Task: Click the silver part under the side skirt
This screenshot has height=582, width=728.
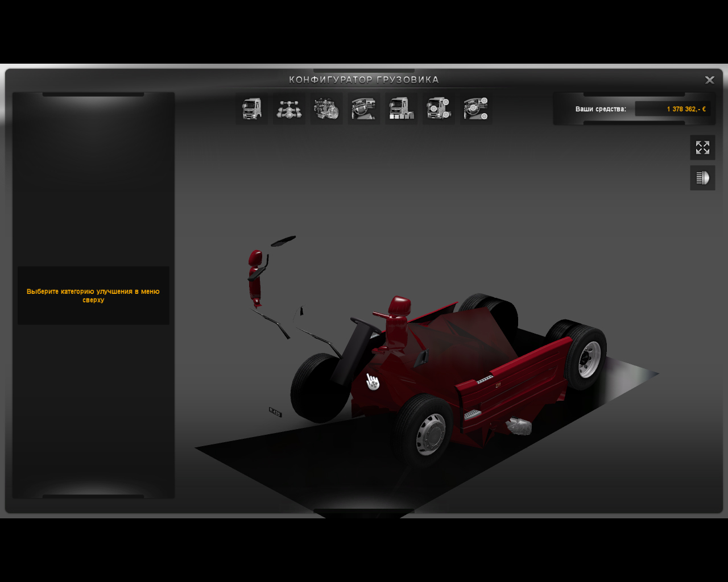Action: pyautogui.click(x=518, y=426)
